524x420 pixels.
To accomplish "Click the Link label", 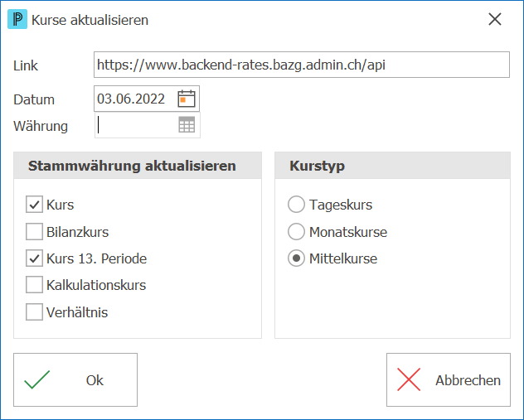I will pos(26,65).
